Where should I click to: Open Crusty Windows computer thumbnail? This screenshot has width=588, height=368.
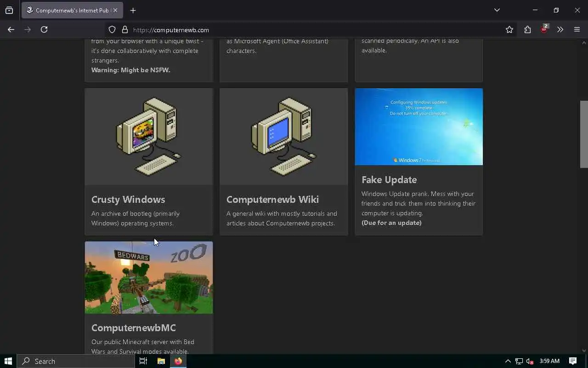tap(149, 137)
